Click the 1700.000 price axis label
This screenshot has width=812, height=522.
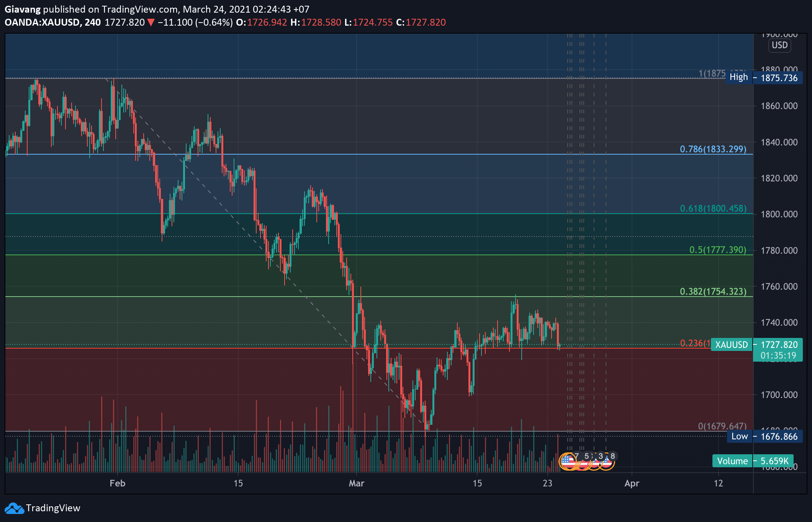pyautogui.click(x=779, y=395)
